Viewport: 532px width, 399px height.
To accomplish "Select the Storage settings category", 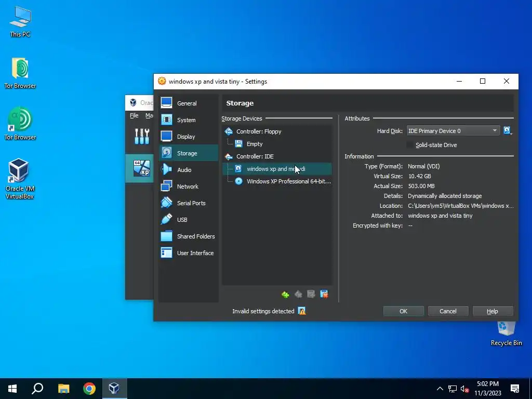I will point(188,153).
